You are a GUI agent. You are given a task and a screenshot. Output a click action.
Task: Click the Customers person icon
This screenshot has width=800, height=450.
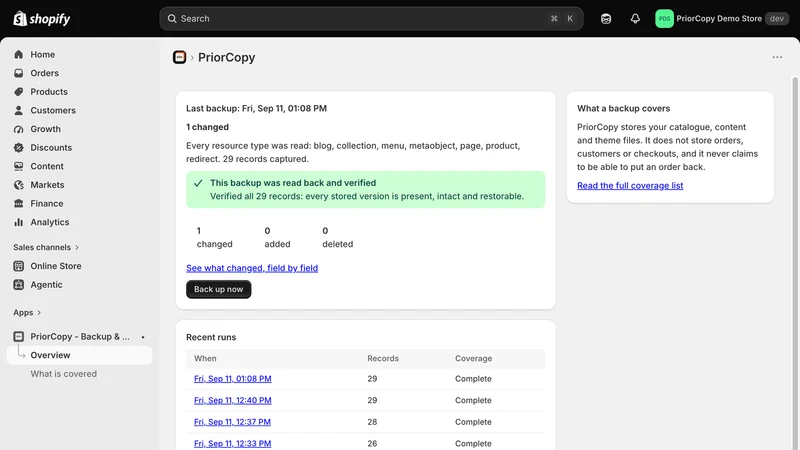pyautogui.click(x=19, y=110)
